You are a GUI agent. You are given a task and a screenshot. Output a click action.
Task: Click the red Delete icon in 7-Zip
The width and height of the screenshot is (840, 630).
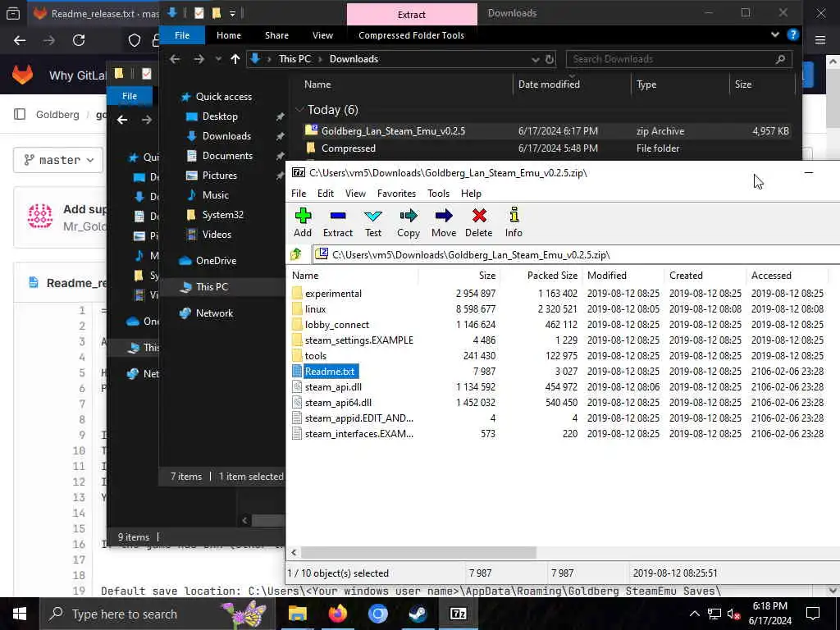coord(478,223)
